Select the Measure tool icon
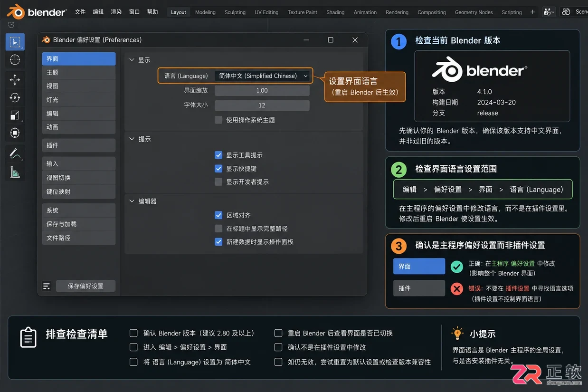588x392 pixels. [15, 172]
